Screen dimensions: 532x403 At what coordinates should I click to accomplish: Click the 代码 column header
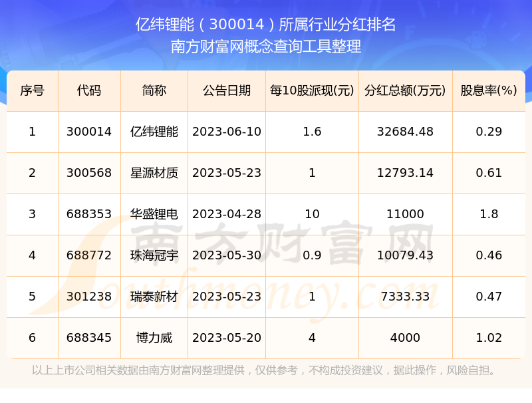click(89, 90)
